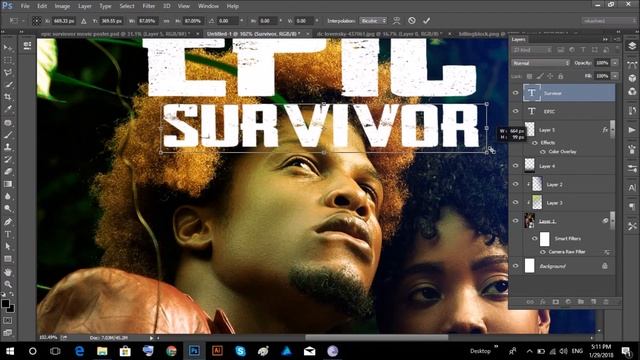Image resolution: width=640 pixels, height=360 pixels.
Task: Select the Eyedropper tool
Action: click(x=8, y=109)
